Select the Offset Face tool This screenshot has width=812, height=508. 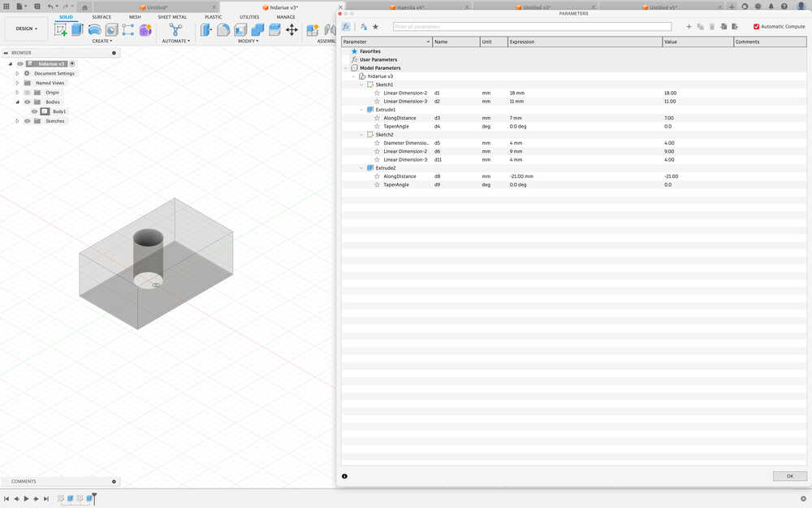(274, 29)
